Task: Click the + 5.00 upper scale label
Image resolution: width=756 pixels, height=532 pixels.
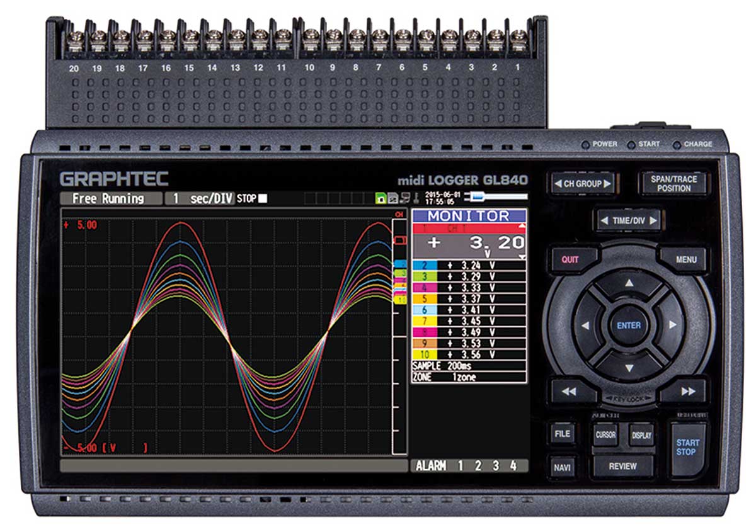Action: 80,225
